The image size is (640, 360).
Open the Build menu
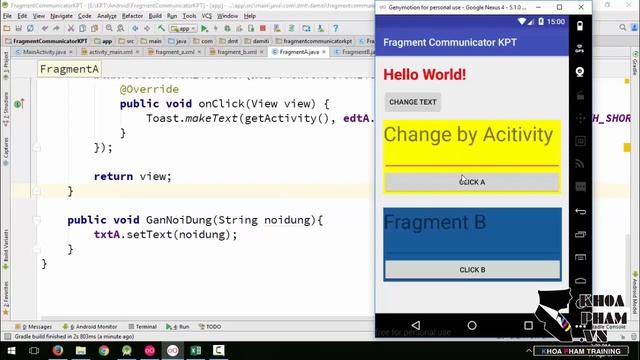(x=155, y=16)
